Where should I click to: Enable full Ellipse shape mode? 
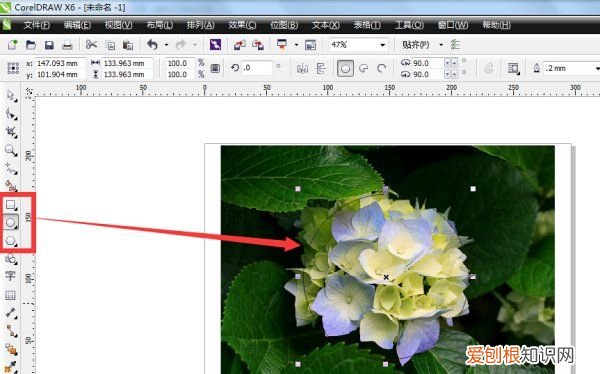click(345, 69)
